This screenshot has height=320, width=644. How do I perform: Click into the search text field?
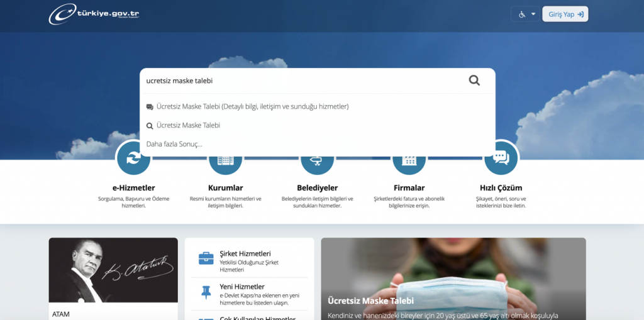302,80
